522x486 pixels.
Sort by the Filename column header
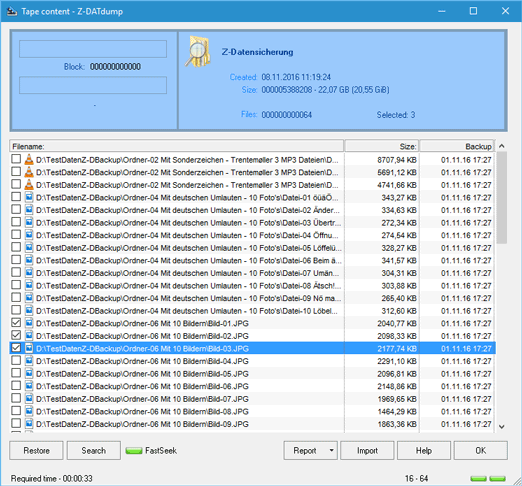click(177, 146)
